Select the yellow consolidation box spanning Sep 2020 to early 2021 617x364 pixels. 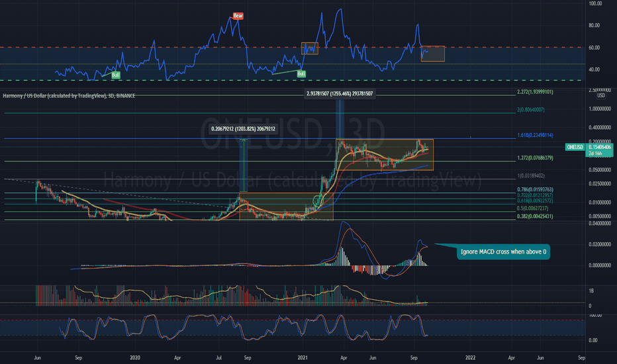286,206
